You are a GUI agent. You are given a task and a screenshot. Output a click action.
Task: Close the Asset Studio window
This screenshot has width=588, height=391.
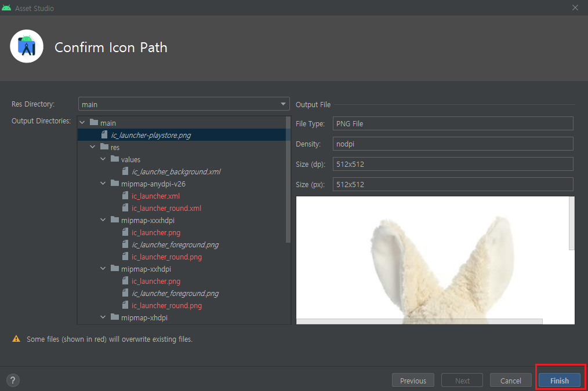tap(575, 8)
